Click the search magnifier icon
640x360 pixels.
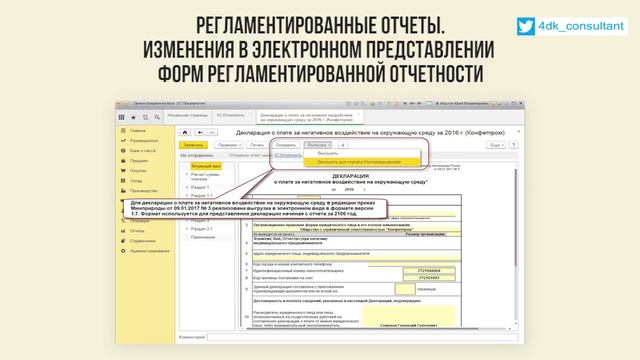(157, 117)
